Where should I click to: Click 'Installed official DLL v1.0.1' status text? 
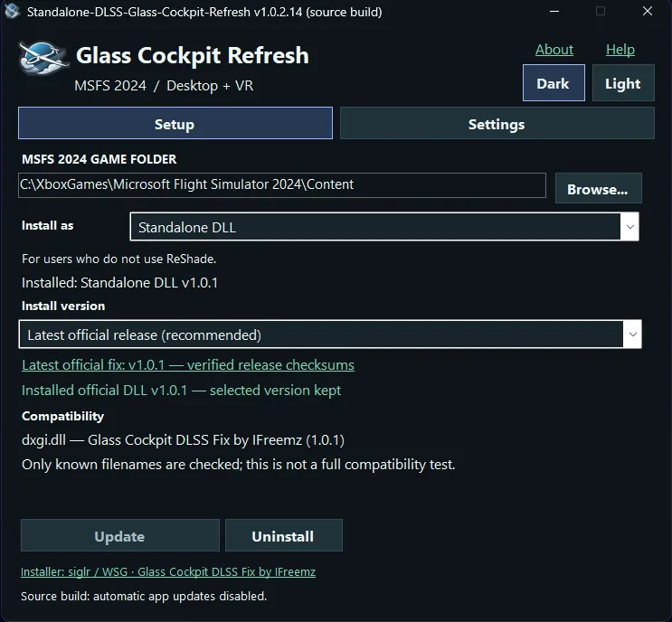click(181, 391)
